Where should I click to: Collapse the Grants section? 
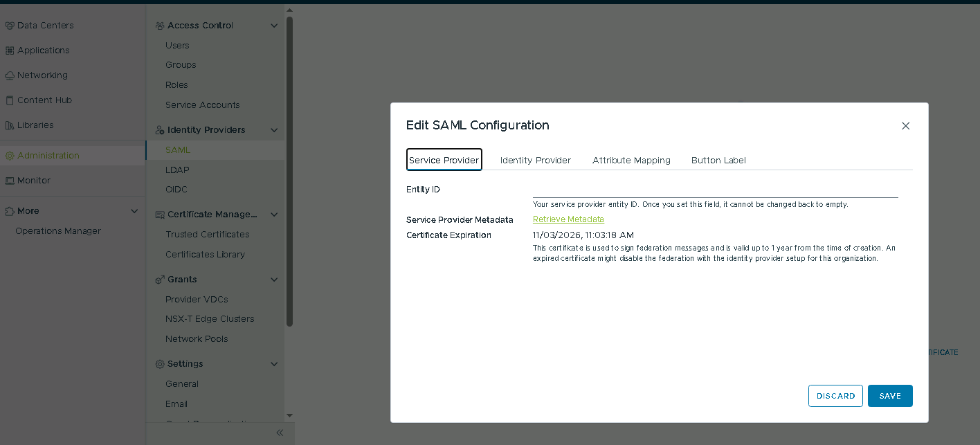coord(274,280)
